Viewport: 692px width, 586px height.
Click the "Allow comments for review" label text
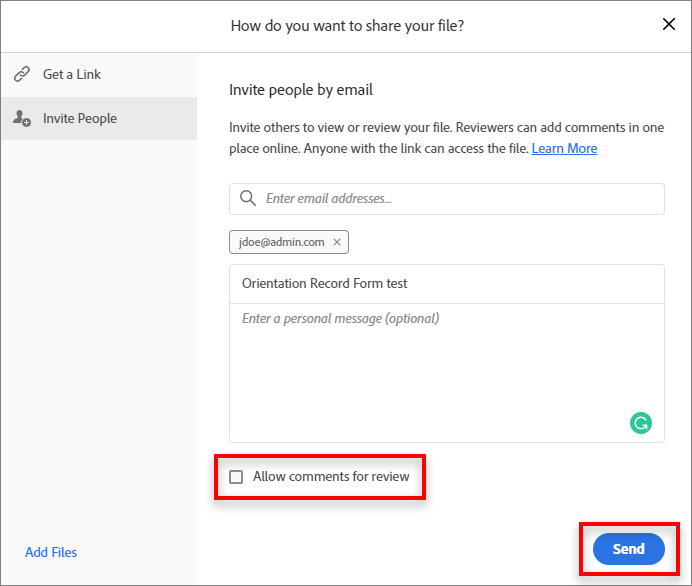pos(331,477)
